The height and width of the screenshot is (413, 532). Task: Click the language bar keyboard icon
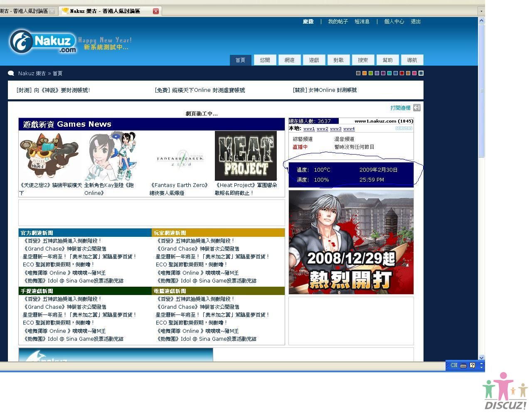[x=463, y=366]
